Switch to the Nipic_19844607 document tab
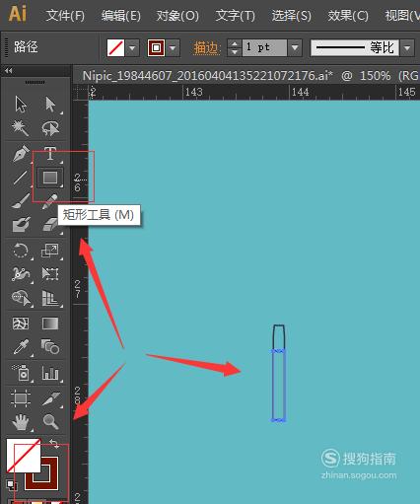 tap(246, 76)
